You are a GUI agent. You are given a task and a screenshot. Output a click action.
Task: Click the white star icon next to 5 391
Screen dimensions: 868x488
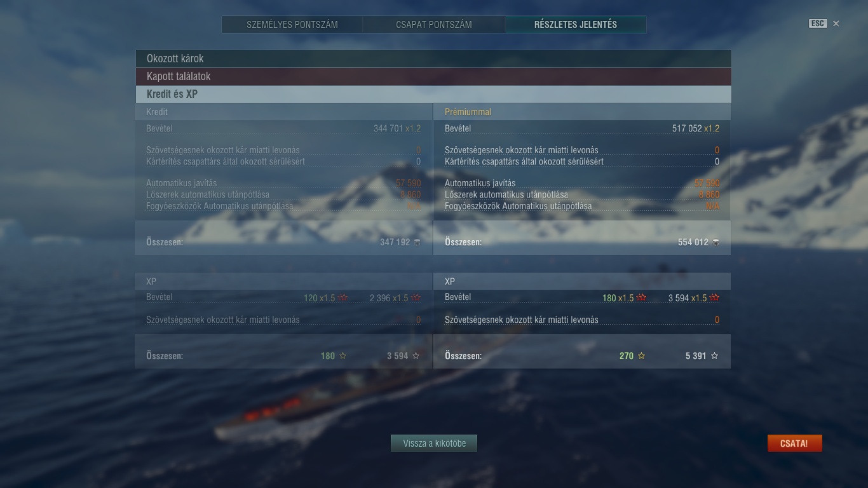coord(714,356)
